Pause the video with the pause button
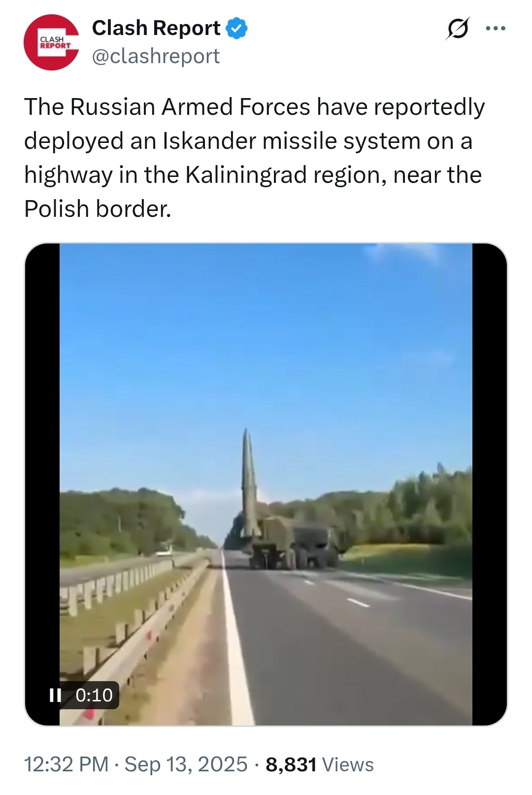Screen dimensions: 532x795 click(55, 695)
